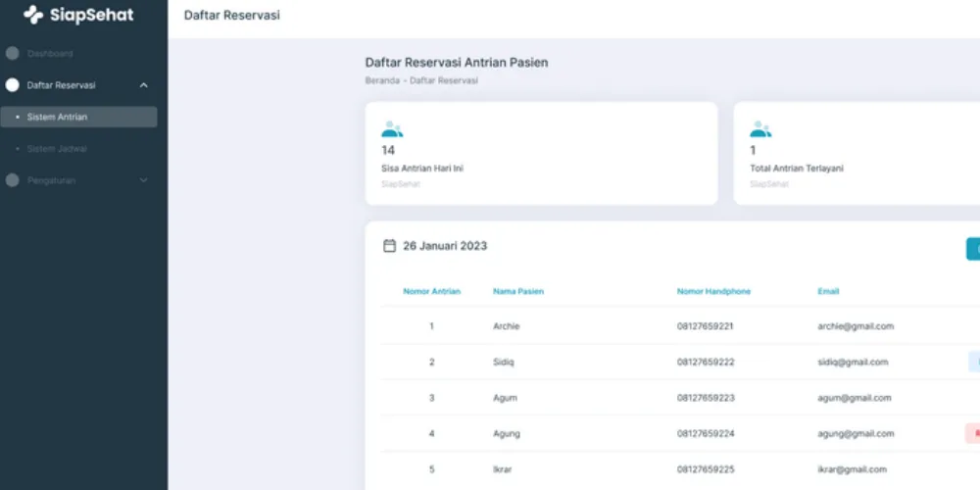The height and width of the screenshot is (490, 980).
Task: Collapse the Daftar Reservasi chevron
Action: 143,85
